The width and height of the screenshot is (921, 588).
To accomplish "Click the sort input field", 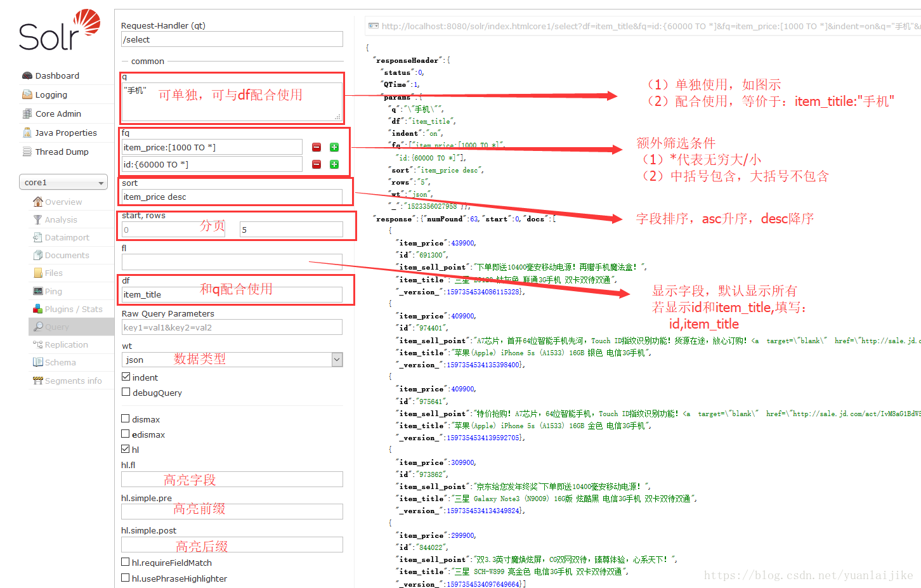I will click(x=232, y=197).
